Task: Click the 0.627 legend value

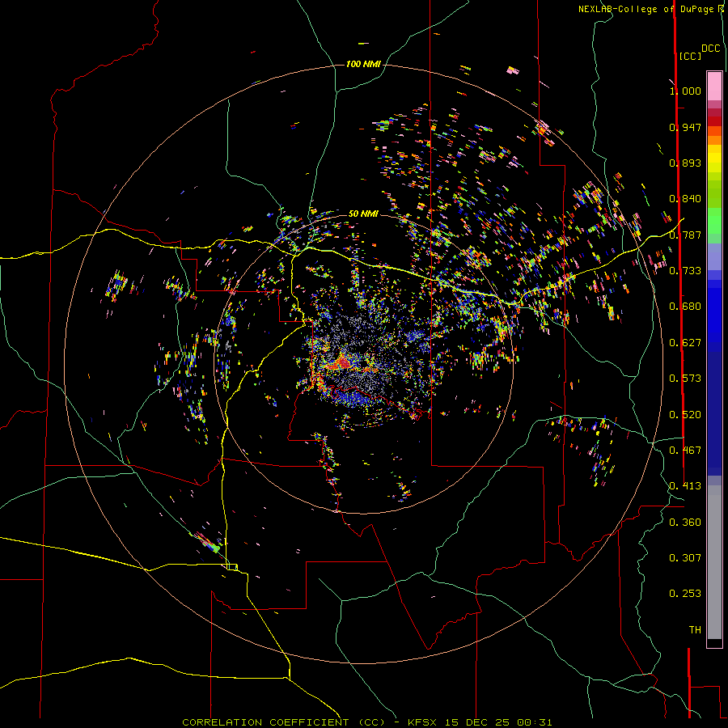Action: (x=685, y=343)
